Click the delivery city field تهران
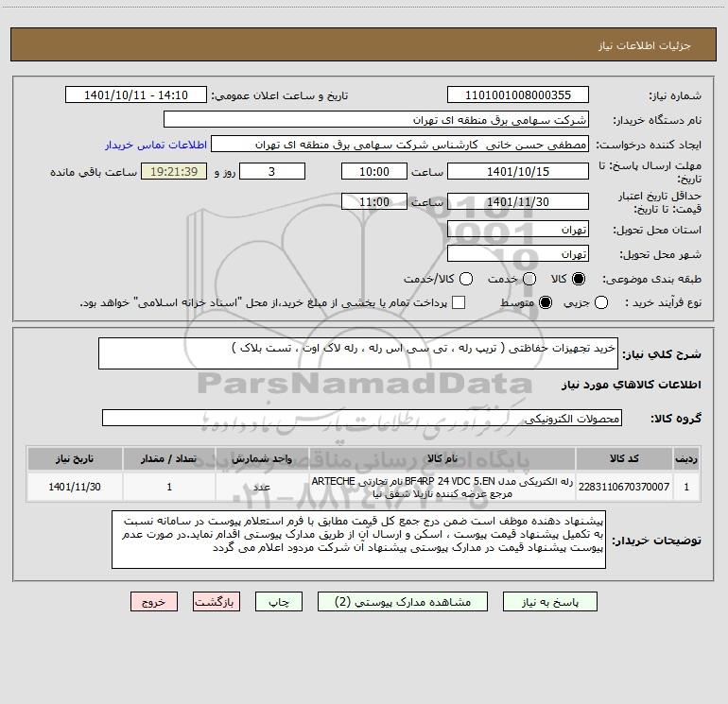 (x=518, y=254)
